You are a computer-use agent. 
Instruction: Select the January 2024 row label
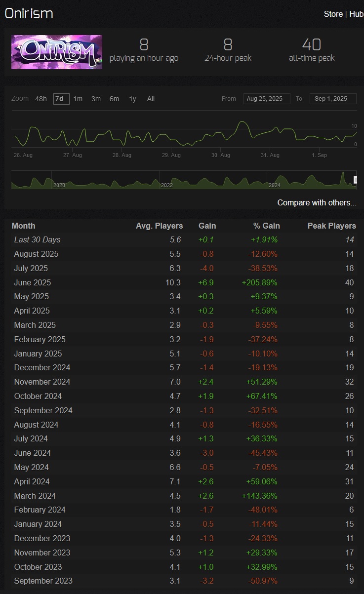click(38, 524)
